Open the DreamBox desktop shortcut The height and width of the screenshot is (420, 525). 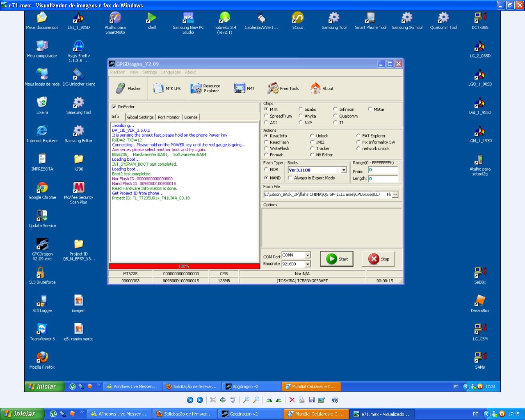[x=480, y=304]
